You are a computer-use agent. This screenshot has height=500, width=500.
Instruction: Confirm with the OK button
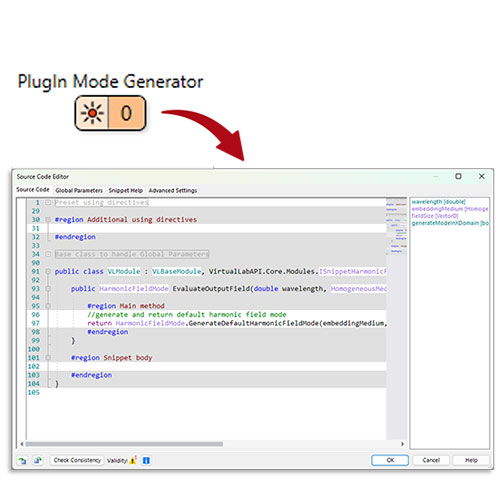point(390,460)
